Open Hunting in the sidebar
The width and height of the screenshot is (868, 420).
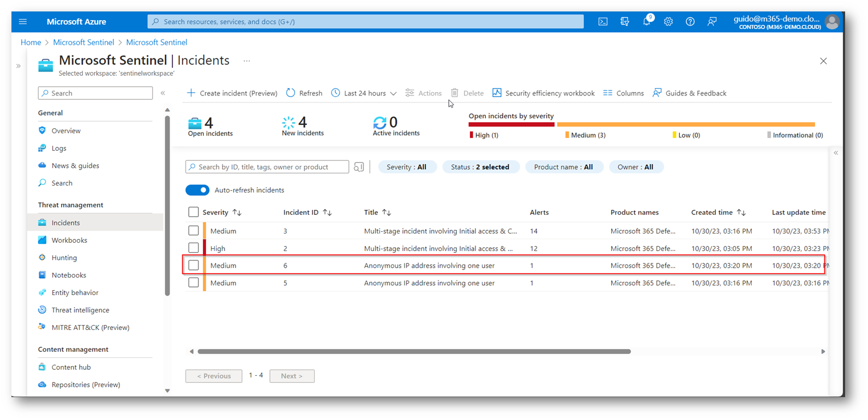pyautogui.click(x=64, y=258)
